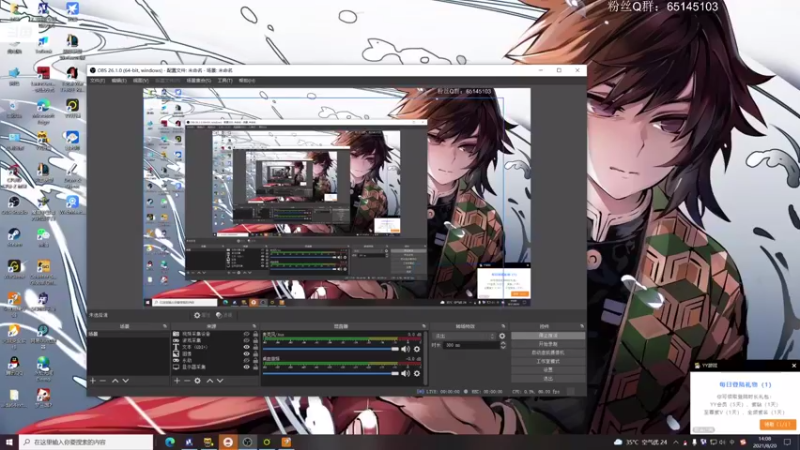Image resolution: width=800 pixels, height=450 pixels.
Task: Hide the 显示器采集 source
Action: click(246, 367)
